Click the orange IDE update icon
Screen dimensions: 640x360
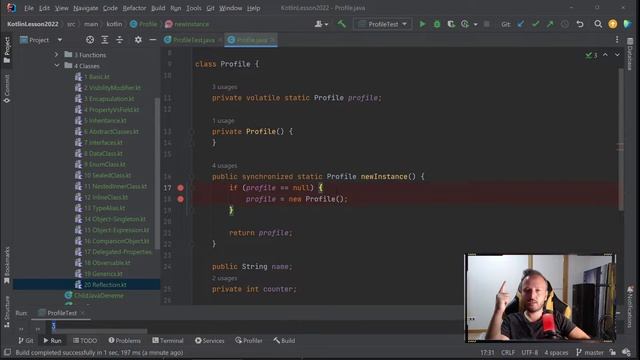tap(613, 24)
